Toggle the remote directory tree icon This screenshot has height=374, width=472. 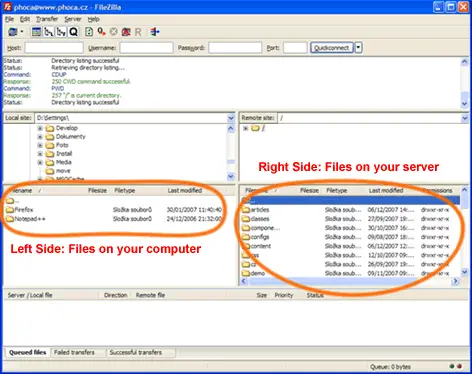click(61, 32)
